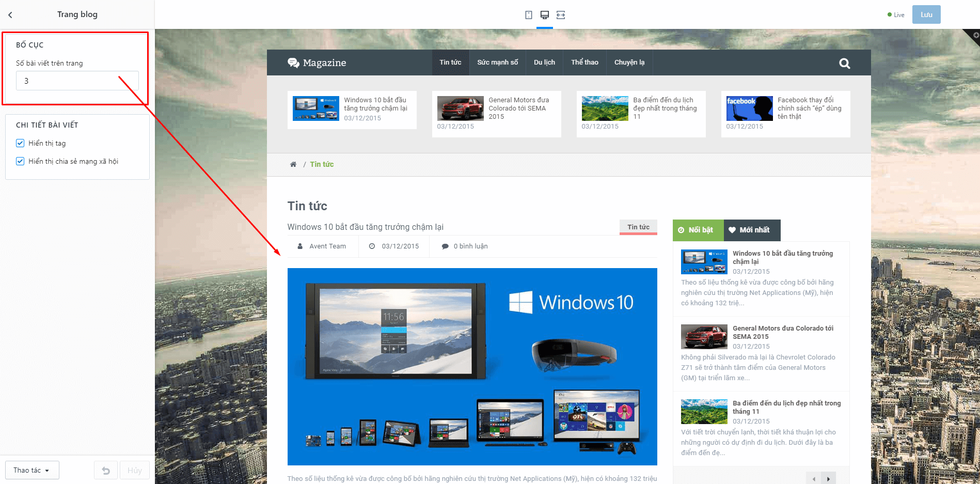
Task: Click the Facebook thumbnail in top strip
Action: tap(750, 108)
